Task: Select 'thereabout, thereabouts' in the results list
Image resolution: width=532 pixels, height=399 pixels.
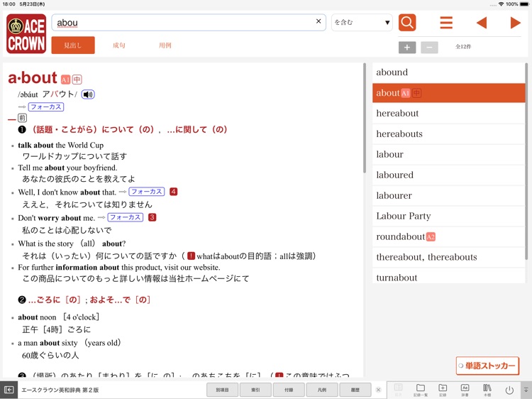Action: pyautogui.click(x=448, y=257)
